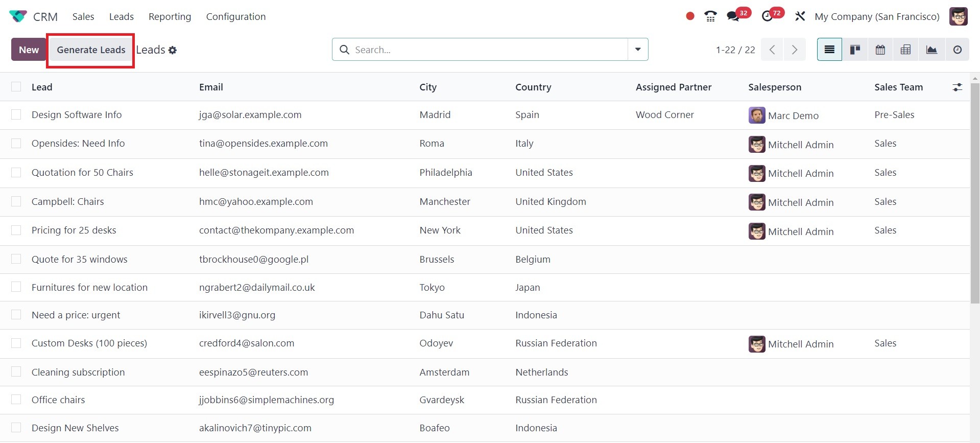Expand the search options dropdown arrow
The image size is (980, 443).
638,50
